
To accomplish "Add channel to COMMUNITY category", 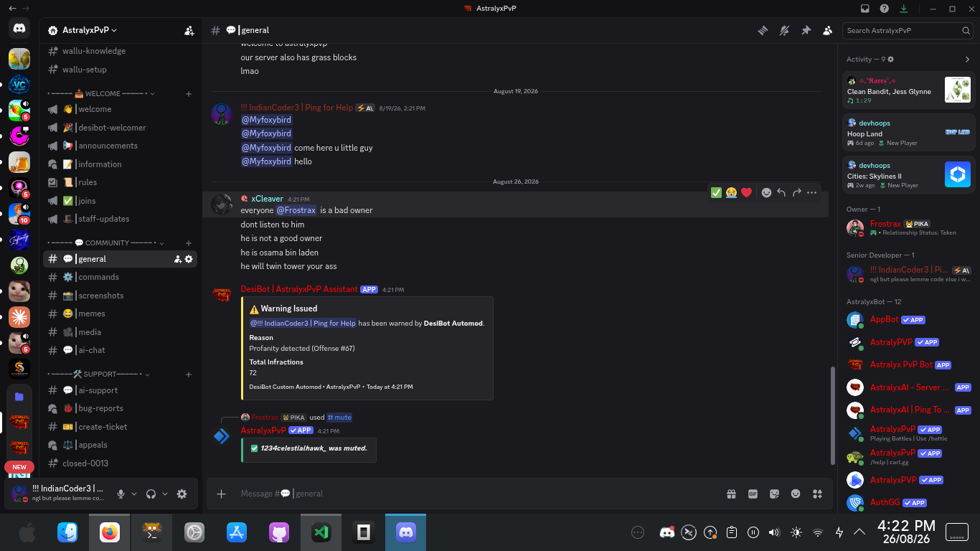I will pyautogui.click(x=189, y=243).
